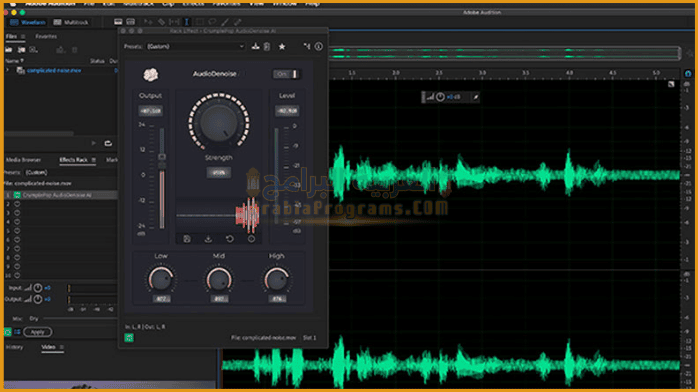Select the Slip tool in toolbar
Image resolution: width=698 pixels, height=392 pixels.
point(174,22)
